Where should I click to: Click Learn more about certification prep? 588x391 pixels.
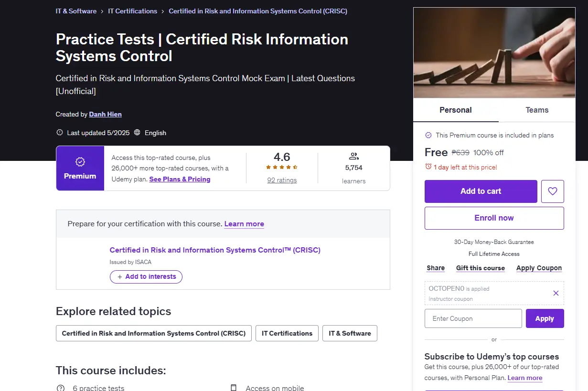click(x=244, y=223)
